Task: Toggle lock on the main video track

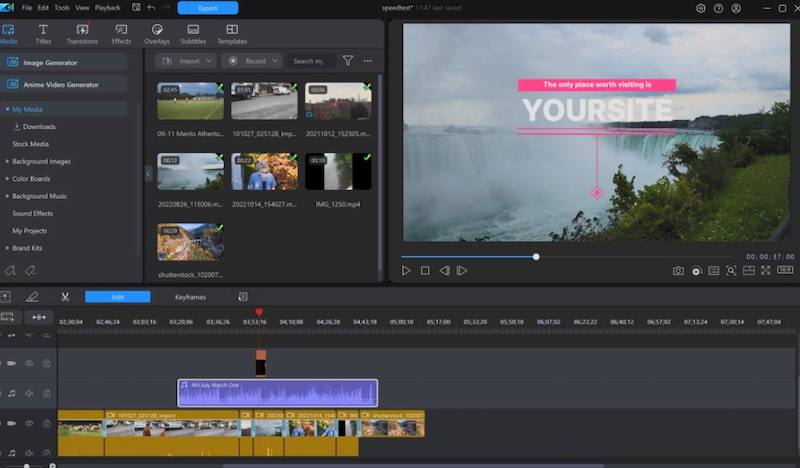Action: [x=46, y=423]
